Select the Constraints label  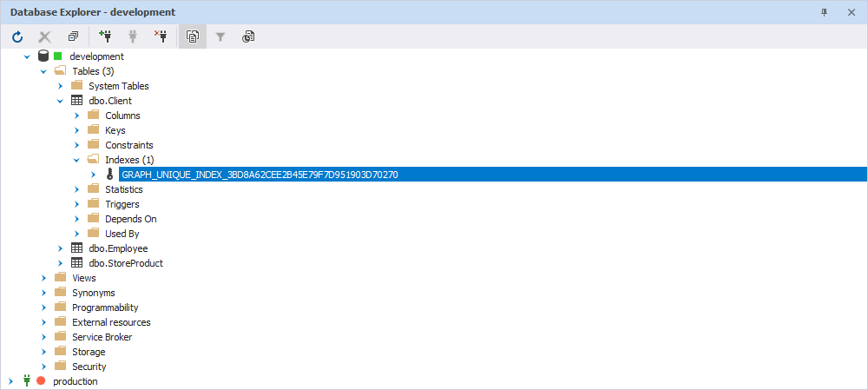coord(129,145)
